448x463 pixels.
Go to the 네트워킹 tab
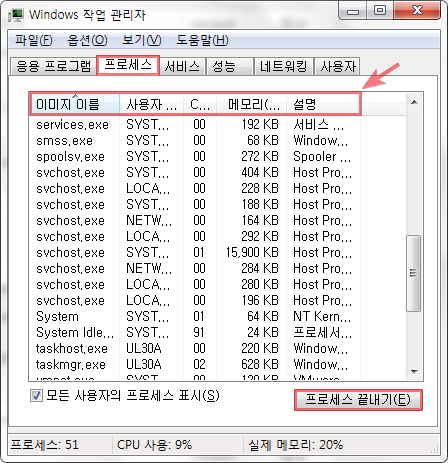[283, 66]
